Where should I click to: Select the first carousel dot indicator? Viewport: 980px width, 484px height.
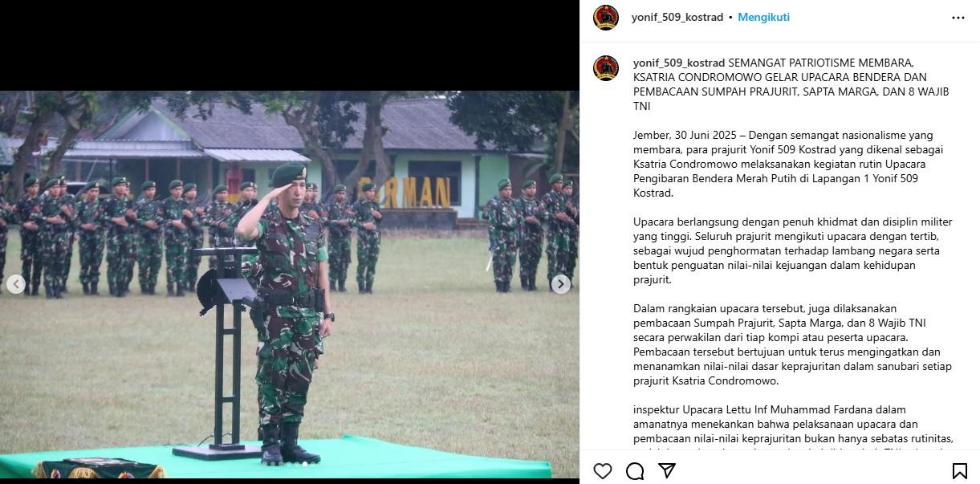(265, 464)
